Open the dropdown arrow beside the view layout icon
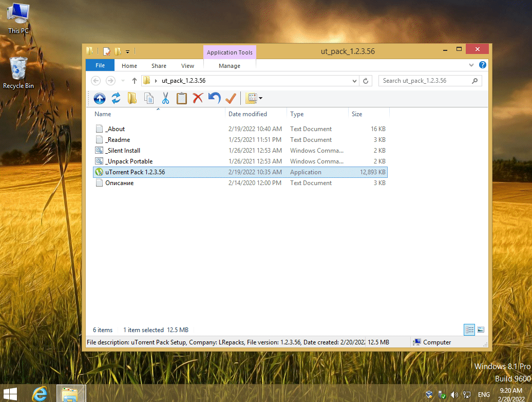 click(260, 99)
